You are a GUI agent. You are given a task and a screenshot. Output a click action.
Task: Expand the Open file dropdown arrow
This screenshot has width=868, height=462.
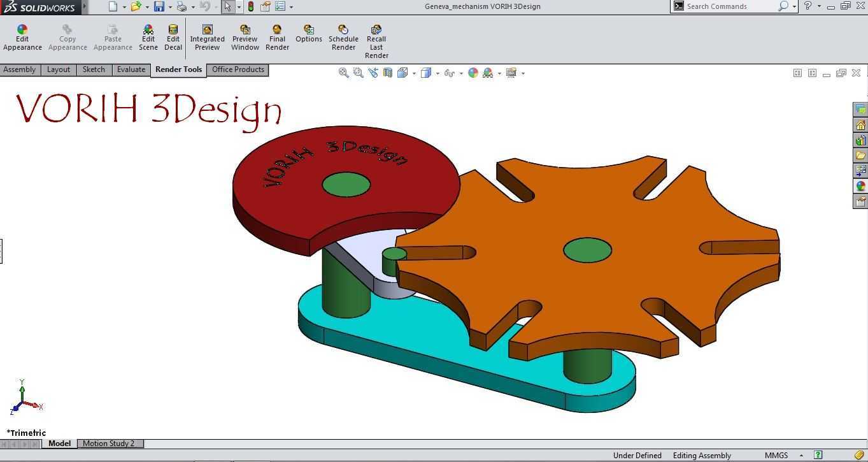[147, 7]
